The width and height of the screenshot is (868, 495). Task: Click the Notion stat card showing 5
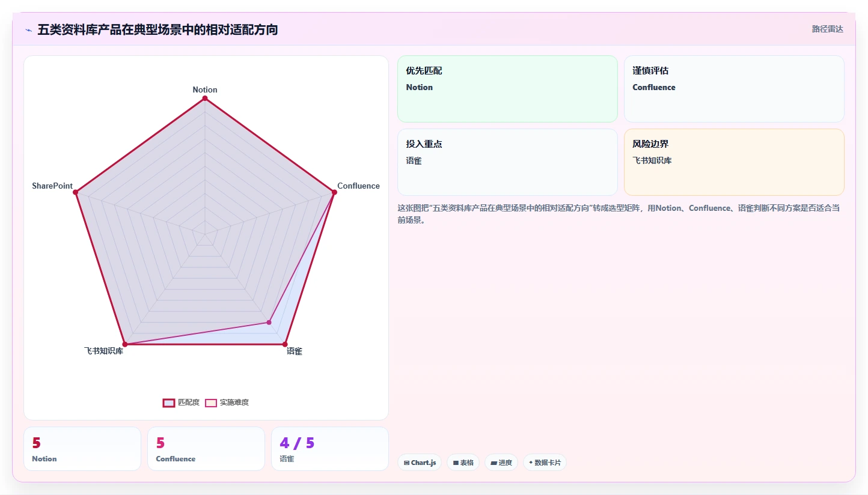[82, 449]
